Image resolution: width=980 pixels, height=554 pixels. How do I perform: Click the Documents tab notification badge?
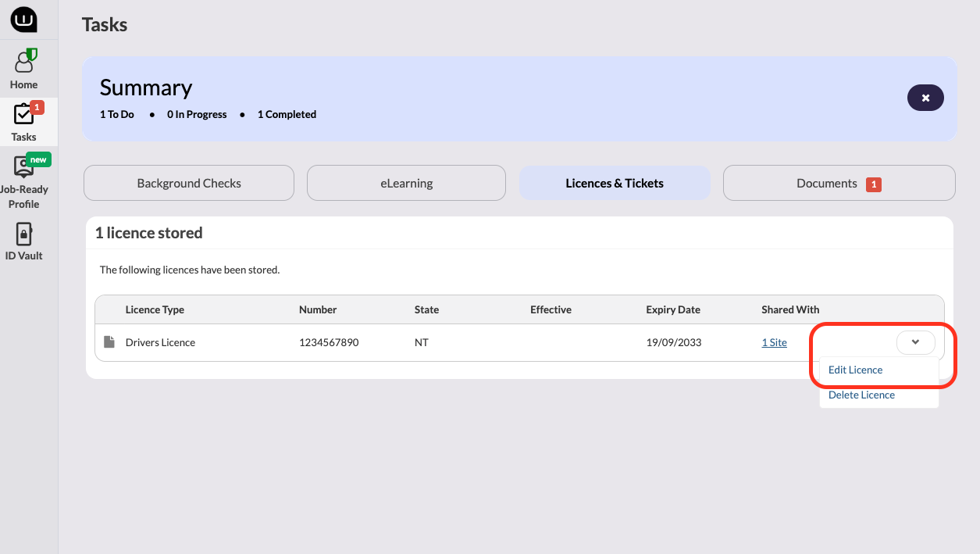tap(873, 184)
